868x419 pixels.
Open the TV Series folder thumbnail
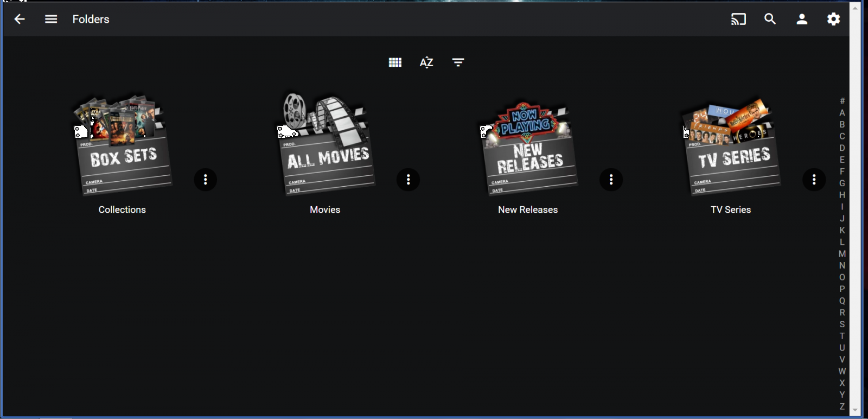[x=731, y=145]
